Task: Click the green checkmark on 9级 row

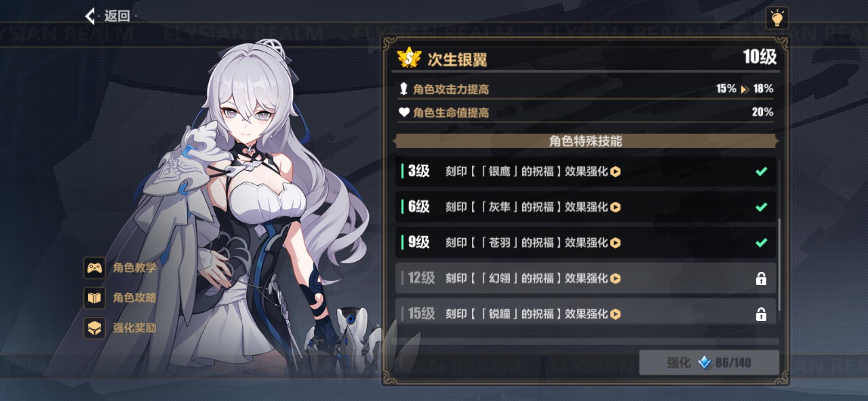Action: tap(761, 243)
